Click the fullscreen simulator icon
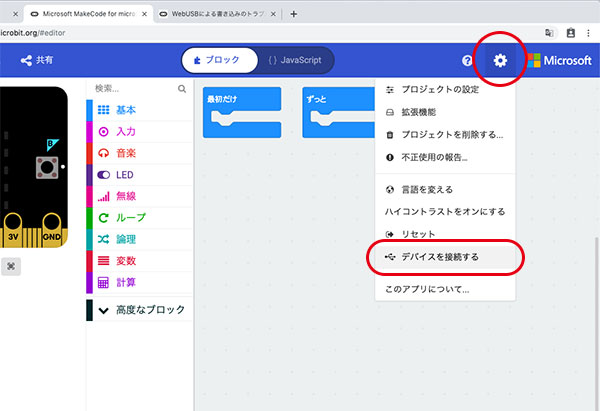The height and width of the screenshot is (411, 600). pyautogui.click(x=12, y=267)
